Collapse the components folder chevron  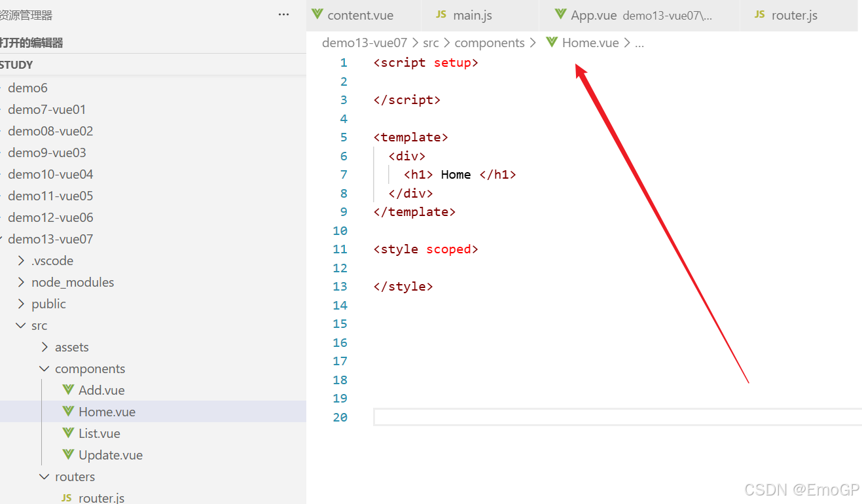point(45,369)
